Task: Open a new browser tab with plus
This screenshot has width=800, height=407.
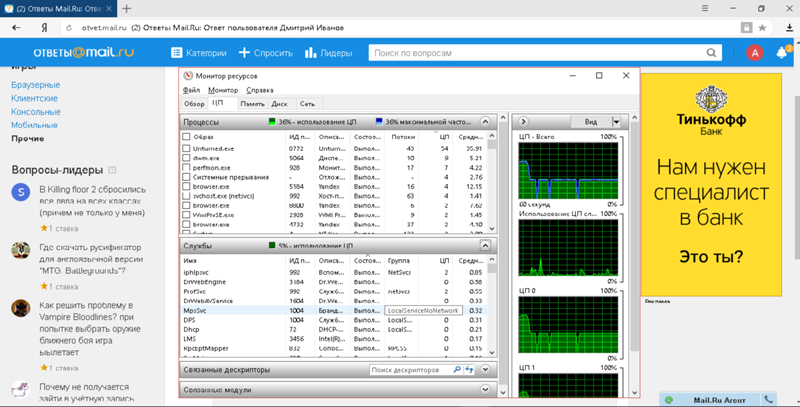Action: click(127, 8)
